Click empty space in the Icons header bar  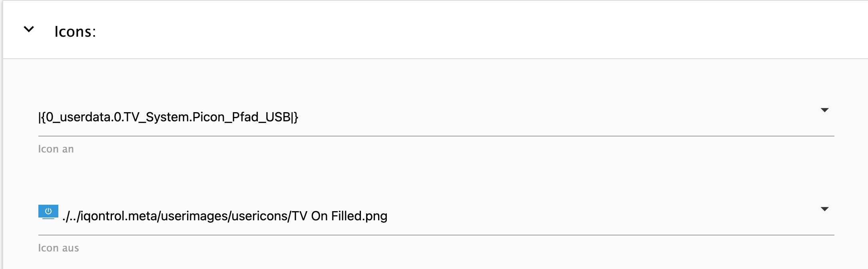point(480,30)
